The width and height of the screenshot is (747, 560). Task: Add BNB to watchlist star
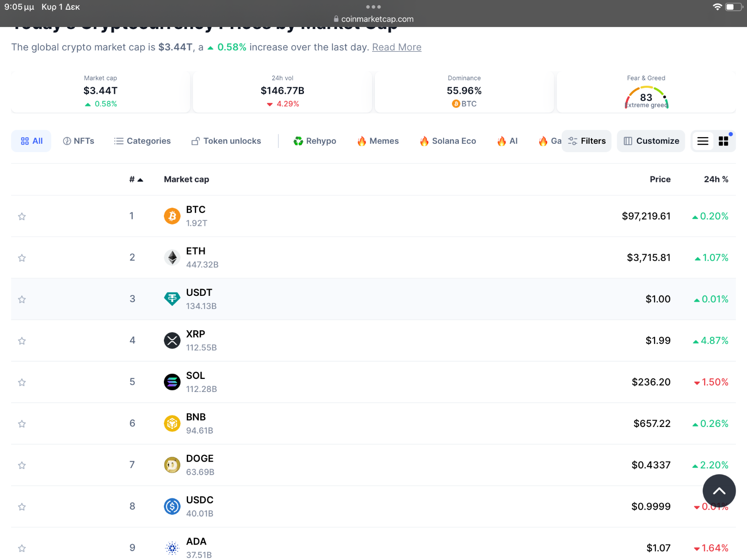coord(22,424)
